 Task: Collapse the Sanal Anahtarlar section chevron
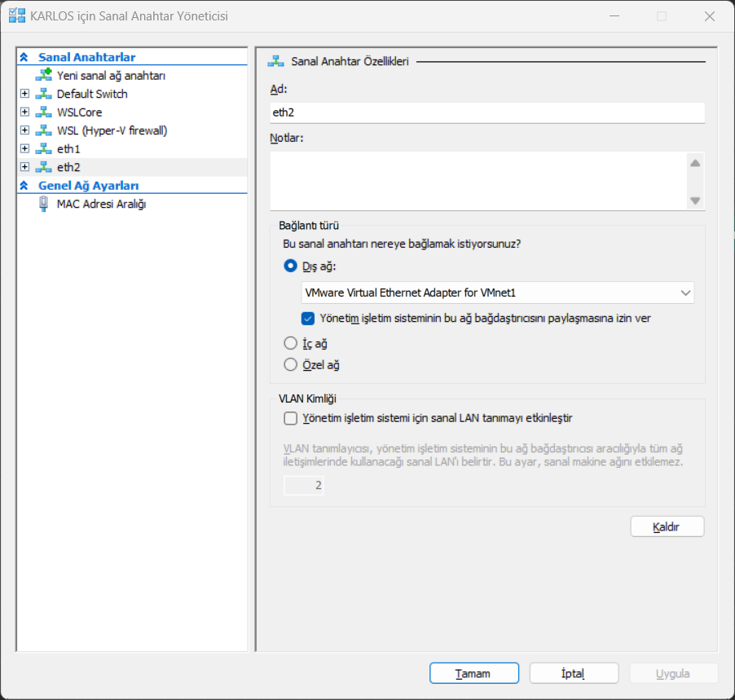coord(24,57)
